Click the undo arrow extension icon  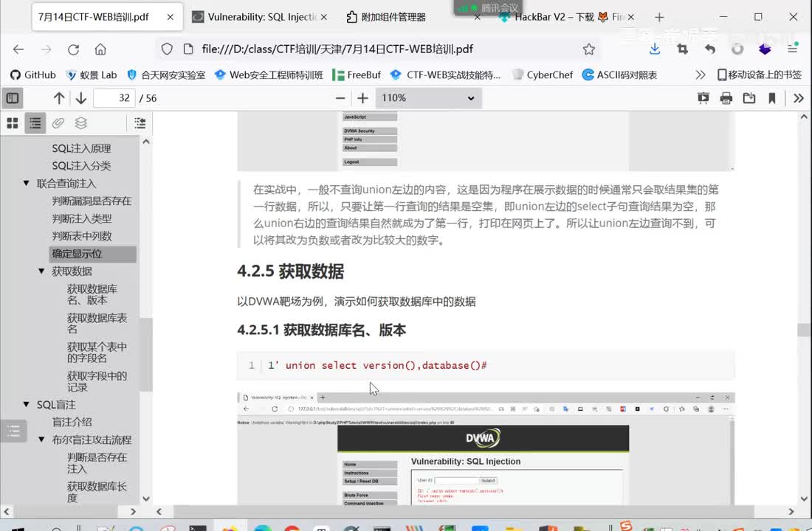(x=710, y=49)
